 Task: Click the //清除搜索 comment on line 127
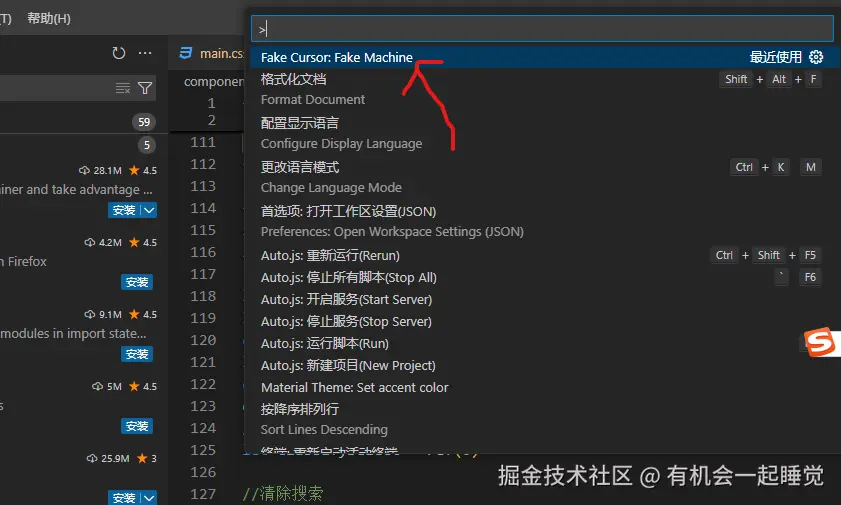click(283, 493)
